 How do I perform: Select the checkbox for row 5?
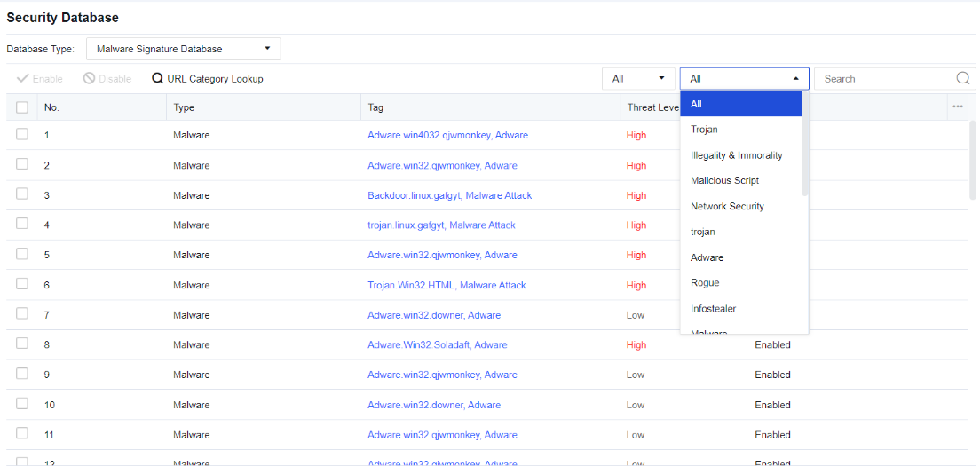(x=22, y=255)
